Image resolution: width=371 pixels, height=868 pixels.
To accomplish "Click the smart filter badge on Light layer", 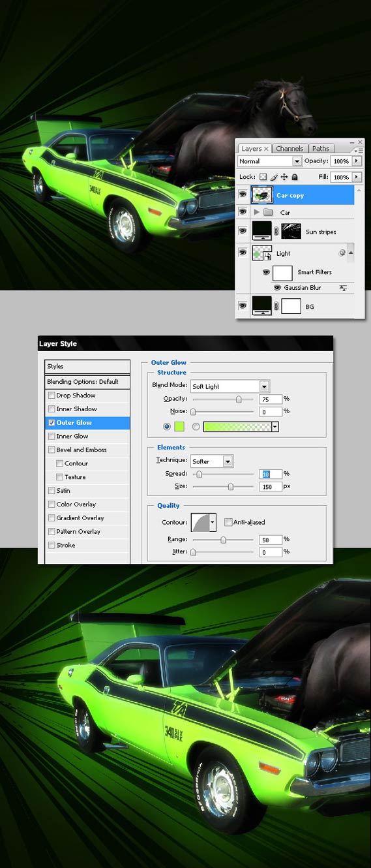I will 342,253.
